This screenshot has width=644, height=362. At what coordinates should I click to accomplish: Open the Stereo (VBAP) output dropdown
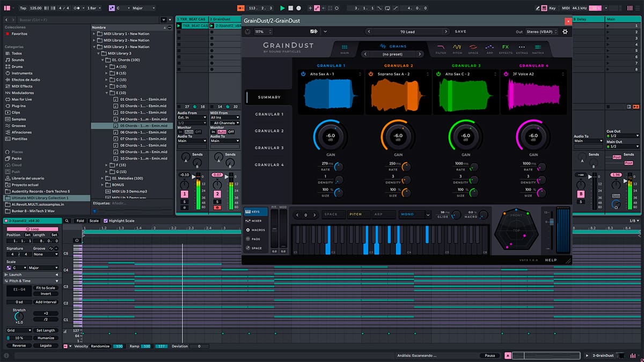[541, 32]
